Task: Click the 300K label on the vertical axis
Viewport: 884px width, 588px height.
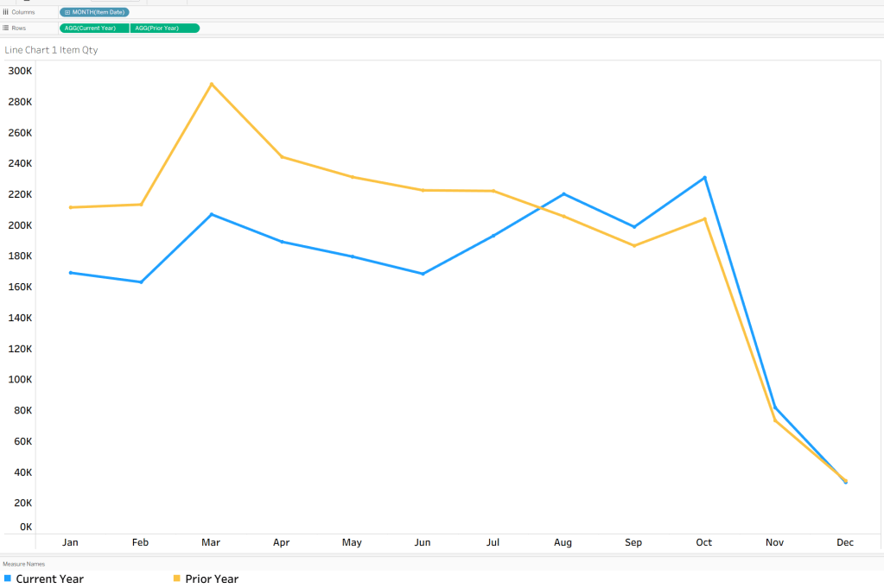Action: [20, 71]
